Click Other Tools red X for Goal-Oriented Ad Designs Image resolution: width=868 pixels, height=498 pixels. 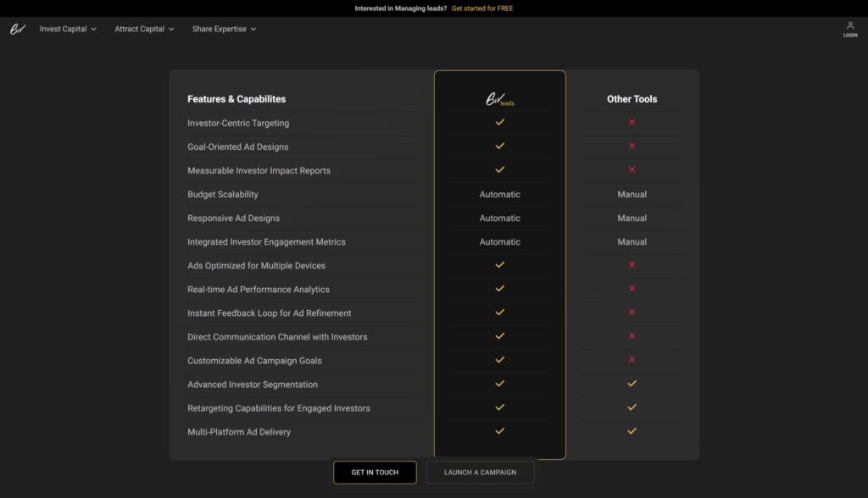pyautogui.click(x=632, y=147)
